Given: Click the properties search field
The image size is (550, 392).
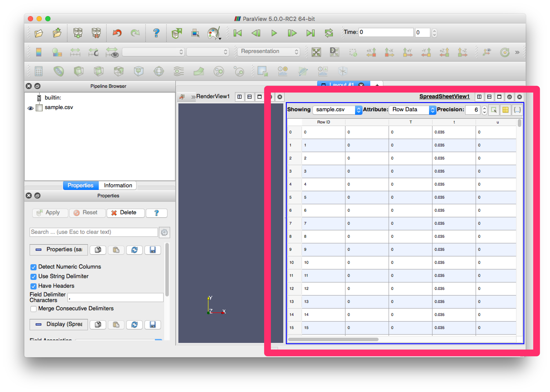Looking at the screenshot, I should [94, 232].
